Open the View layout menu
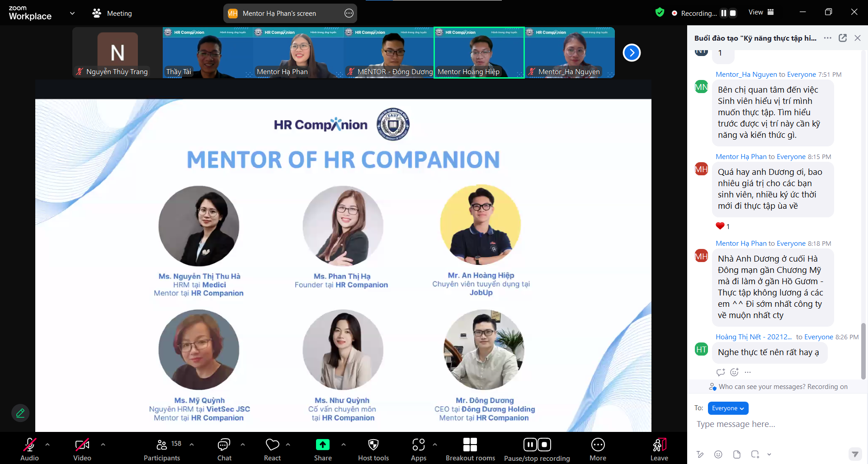This screenshot has height=464, width=868. pyautogui.click(x=761, y=12)
